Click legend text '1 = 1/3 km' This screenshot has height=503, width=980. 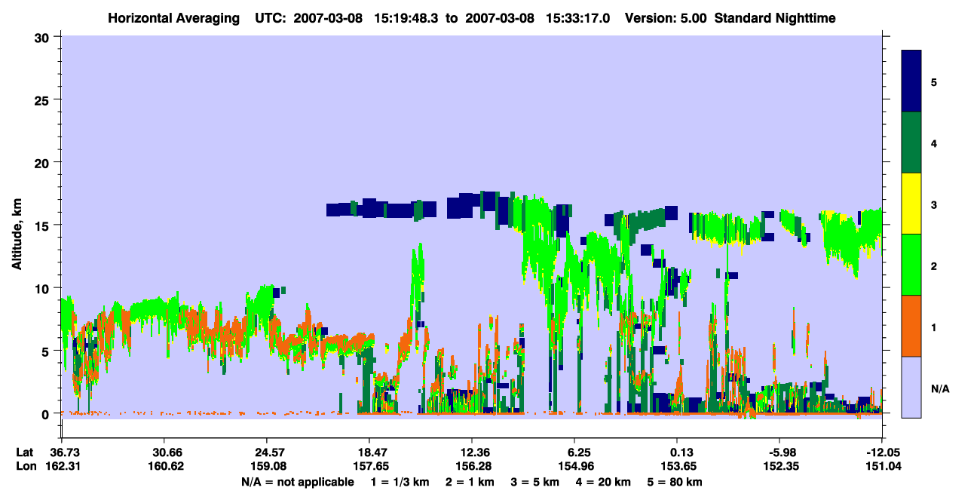(400, 482)
